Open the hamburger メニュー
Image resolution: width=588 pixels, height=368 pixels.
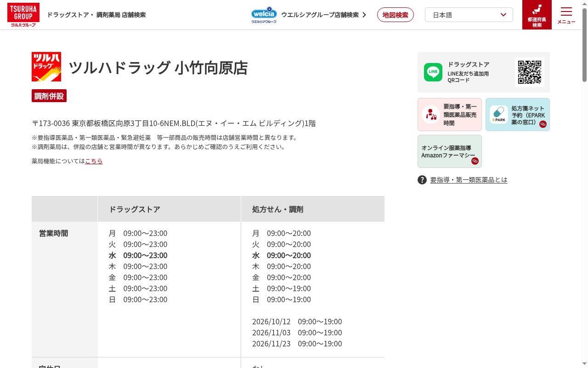click(566, 15)
